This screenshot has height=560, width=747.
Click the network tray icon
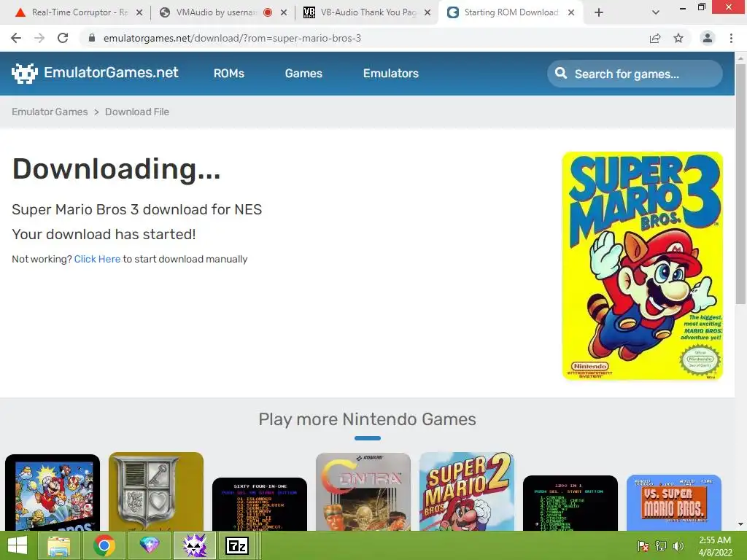[x=661, y=546]
